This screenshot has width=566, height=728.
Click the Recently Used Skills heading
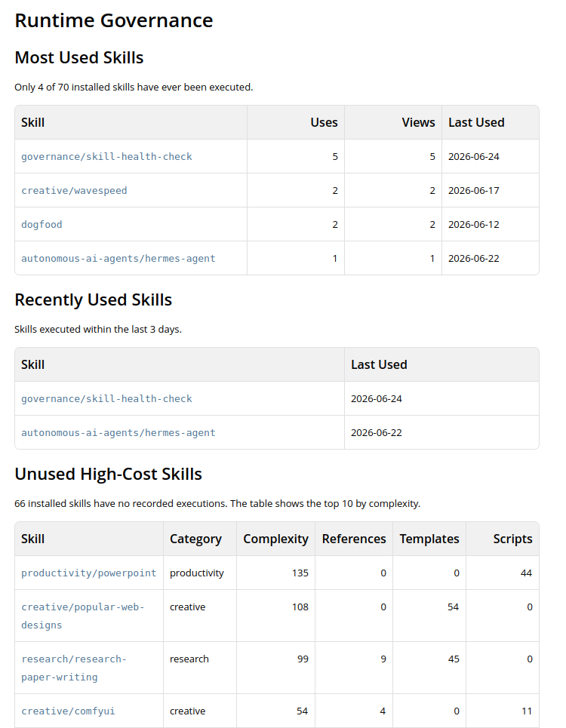pos(94,300)
